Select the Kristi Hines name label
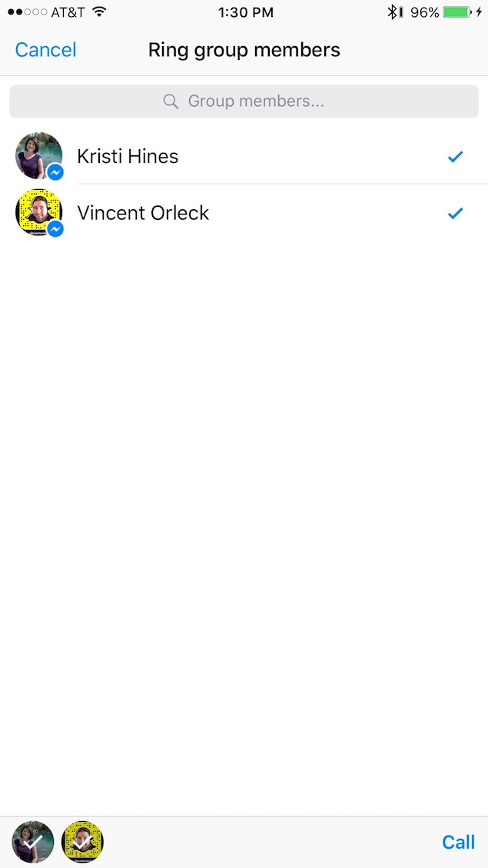488x868 pixels. [x=128, y=157]
